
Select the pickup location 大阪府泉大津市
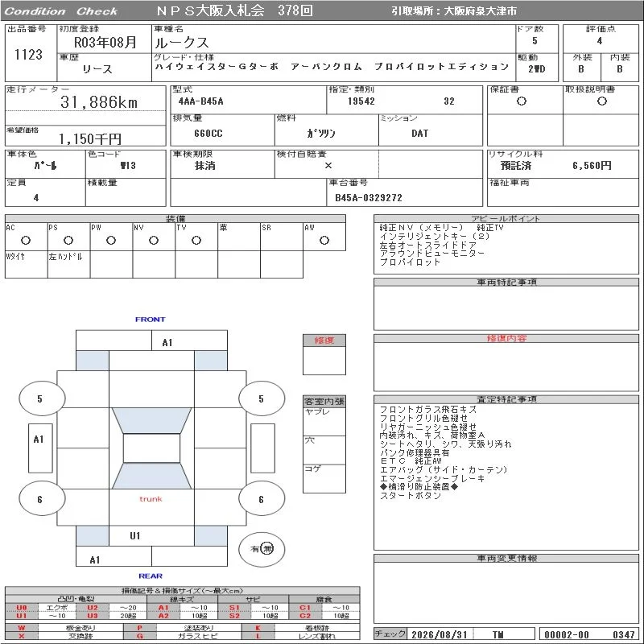480,11
